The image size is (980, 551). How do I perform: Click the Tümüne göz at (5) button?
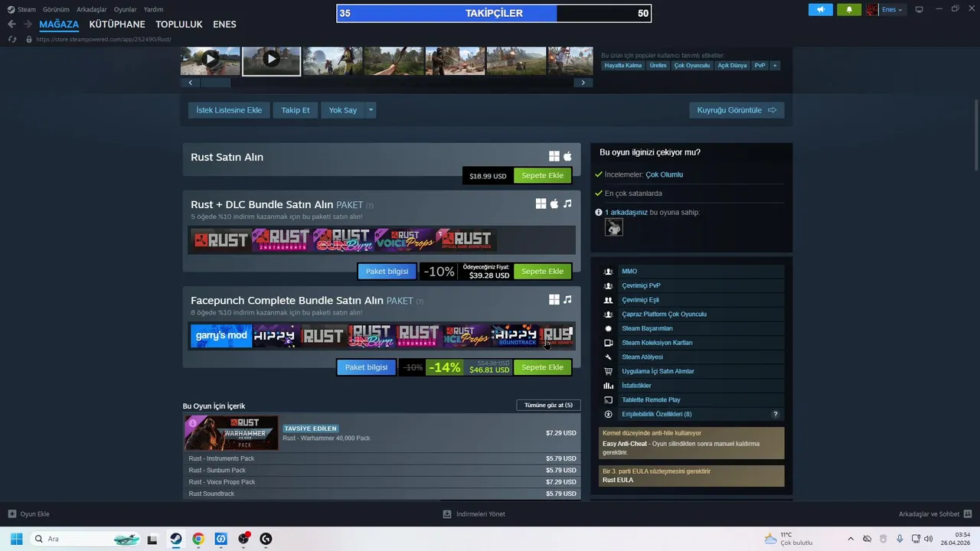[548, 405]
